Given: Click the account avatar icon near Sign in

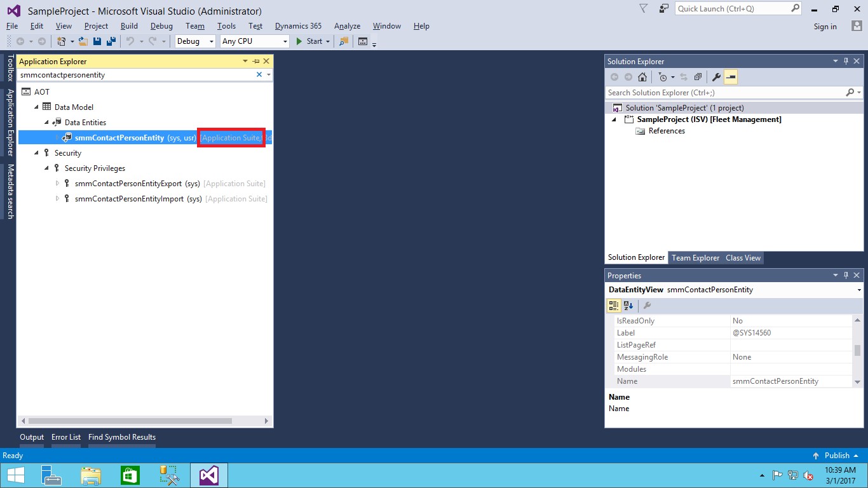Looking at the screenshot, I should 857,26.
